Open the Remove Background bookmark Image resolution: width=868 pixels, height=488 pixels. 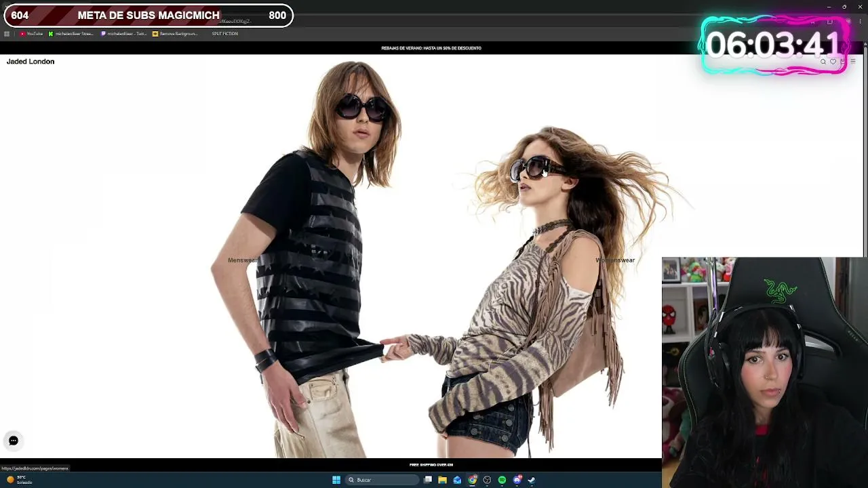click(175, 34)
